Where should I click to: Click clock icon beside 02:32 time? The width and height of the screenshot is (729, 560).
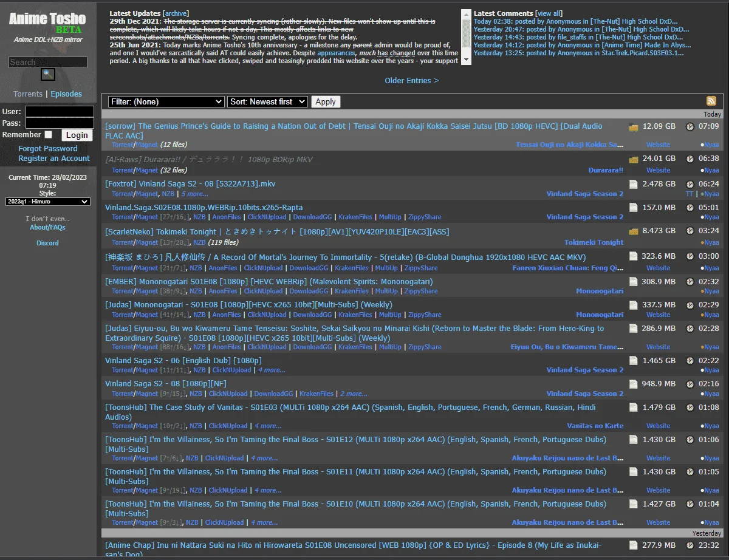690,282
